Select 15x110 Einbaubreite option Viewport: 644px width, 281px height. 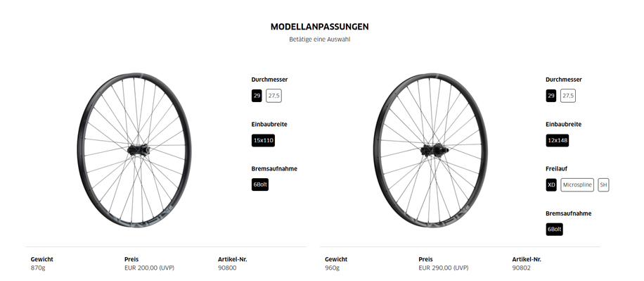pyautogui.click(x=263, y=140)
